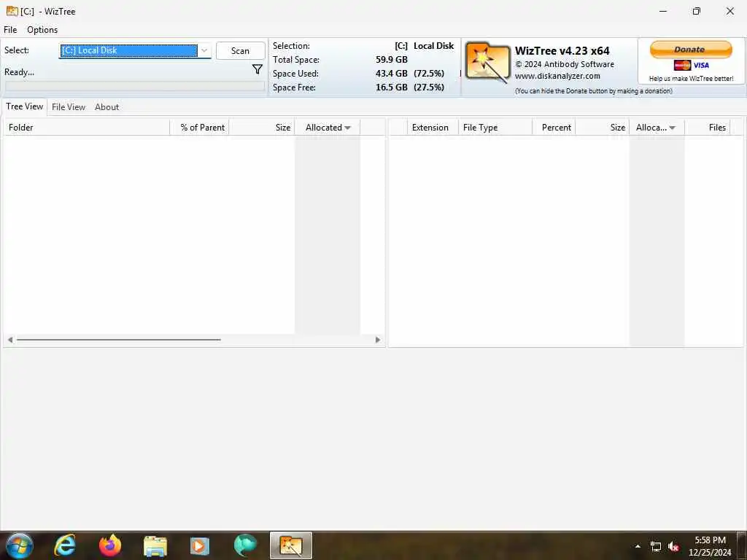Click Size header in folder pane

pyautogui.click(x=262, y=127)
